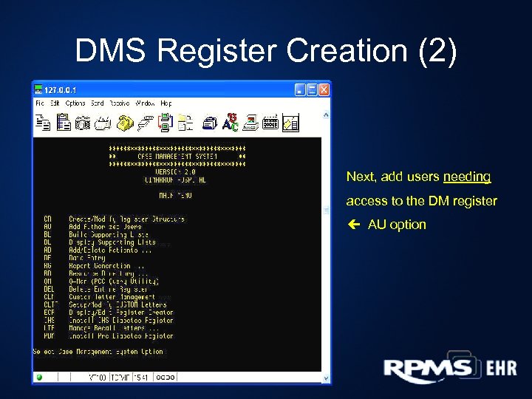Open the Edit menu
This screenshot has width=532, height=399.
click(x=55, y=103)
